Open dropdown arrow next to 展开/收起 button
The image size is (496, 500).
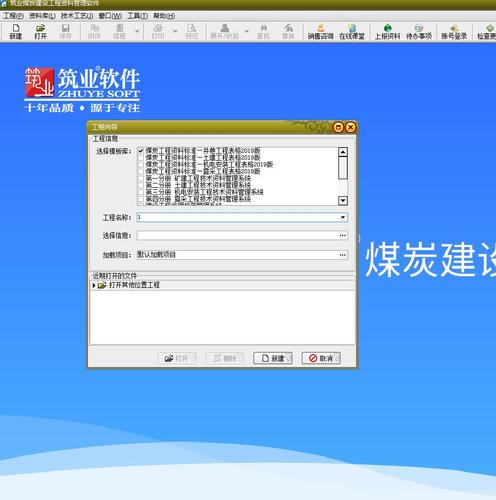click(247, 31)
